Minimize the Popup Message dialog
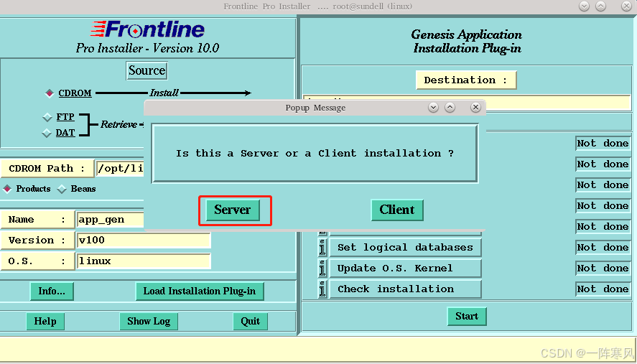The image size is (637, 364). [x=434, y=108]
